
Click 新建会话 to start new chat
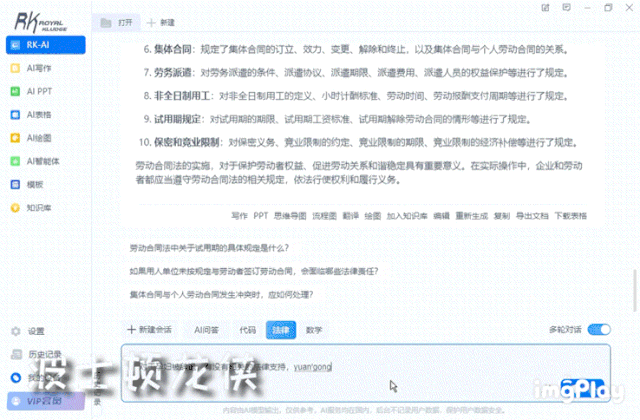tap(149, 330)
